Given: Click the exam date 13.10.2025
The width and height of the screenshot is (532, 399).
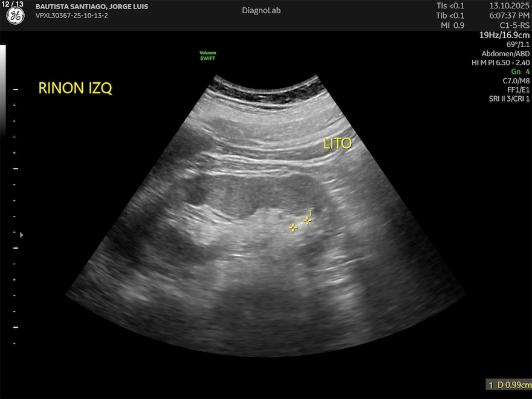Looking at the screenshot, I should [508, 6].
